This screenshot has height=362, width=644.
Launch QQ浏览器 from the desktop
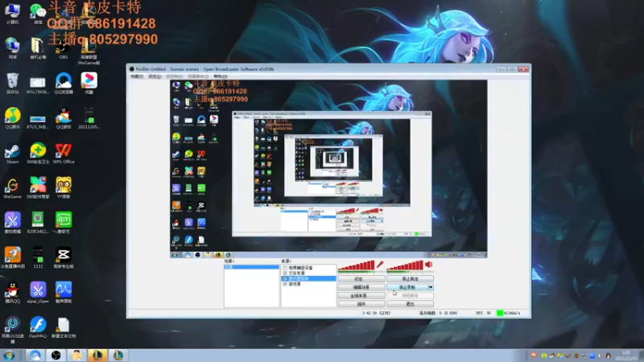click(x=64, y=83)
